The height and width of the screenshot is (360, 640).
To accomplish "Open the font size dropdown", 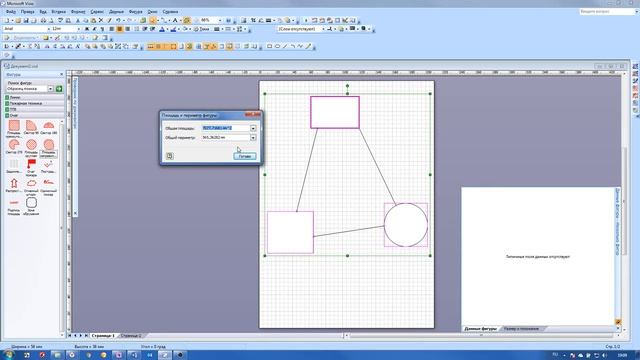I will (x=78, y=29).
